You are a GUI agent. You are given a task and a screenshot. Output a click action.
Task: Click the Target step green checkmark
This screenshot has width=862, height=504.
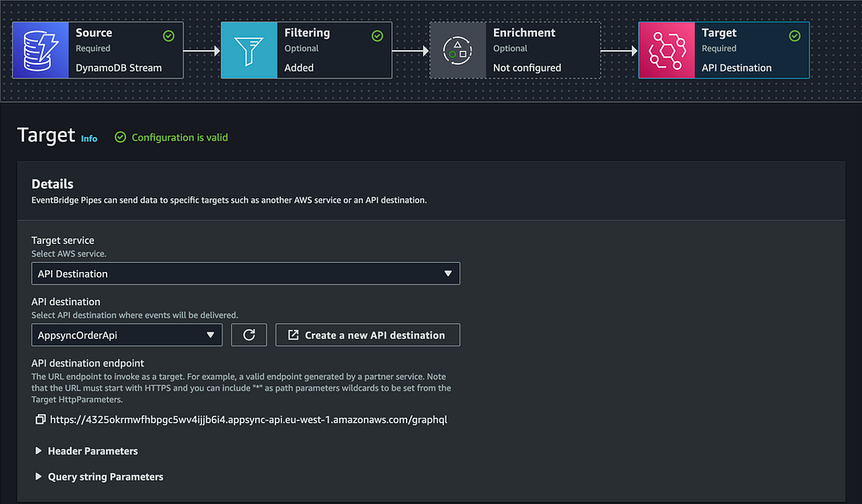(795, 35)
